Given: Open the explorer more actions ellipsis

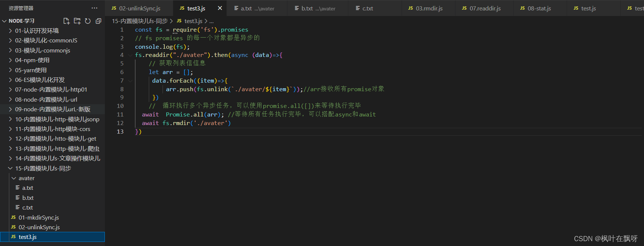Looking at the screenshot, I should (x=94, y=8).
